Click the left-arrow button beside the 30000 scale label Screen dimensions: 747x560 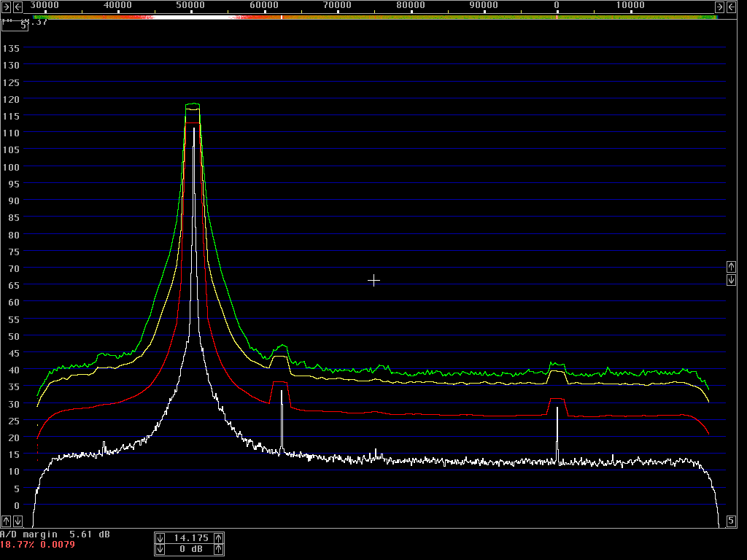[x=18, y=7]
